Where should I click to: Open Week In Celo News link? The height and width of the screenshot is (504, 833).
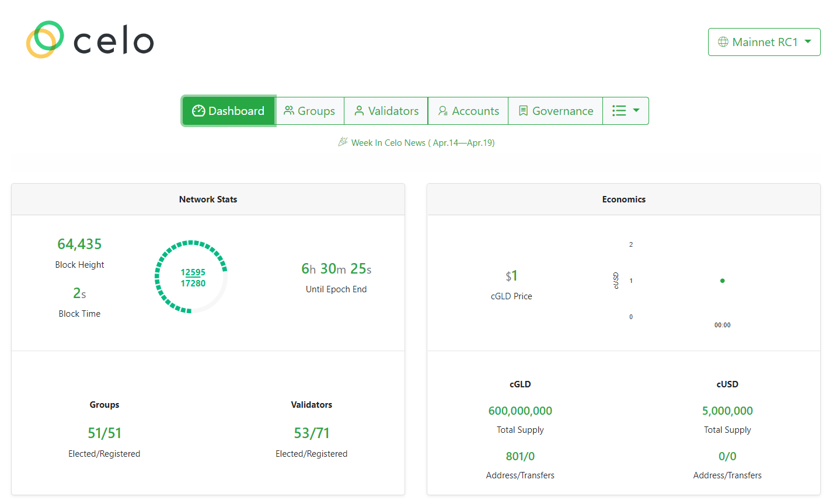423,143
